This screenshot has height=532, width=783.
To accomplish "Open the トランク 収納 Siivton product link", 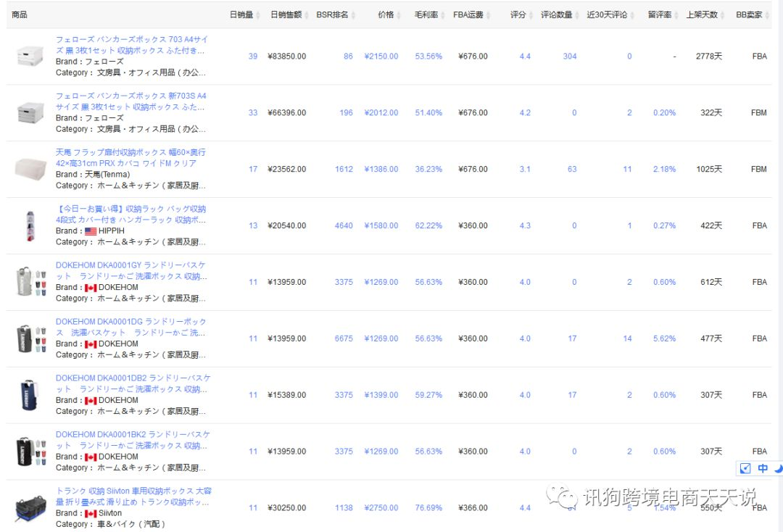I will pyautogui.click(x=134, y=496).
